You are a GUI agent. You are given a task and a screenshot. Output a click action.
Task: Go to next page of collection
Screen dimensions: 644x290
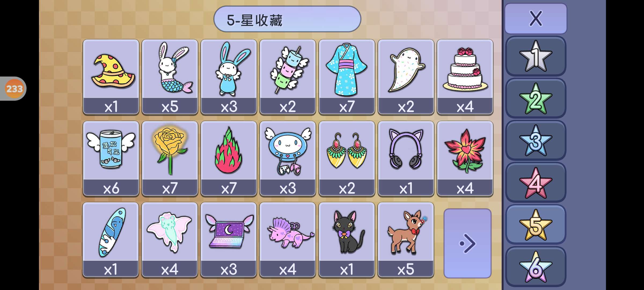pos(467,243)
